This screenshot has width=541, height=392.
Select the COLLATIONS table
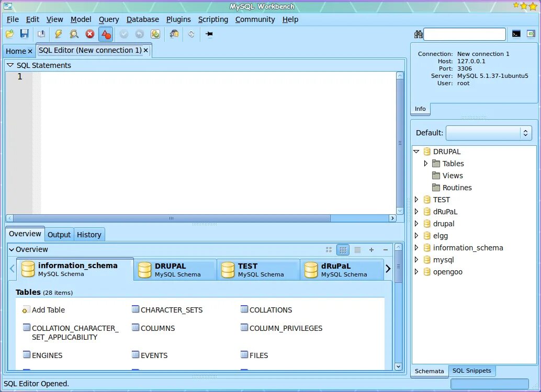pyautogui.click(x=266, y=310)
